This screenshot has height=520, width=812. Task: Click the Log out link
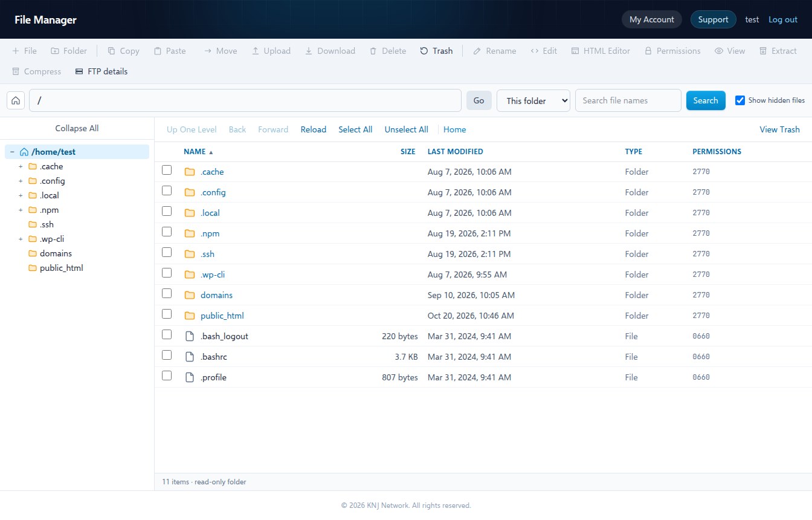(783, 19)
